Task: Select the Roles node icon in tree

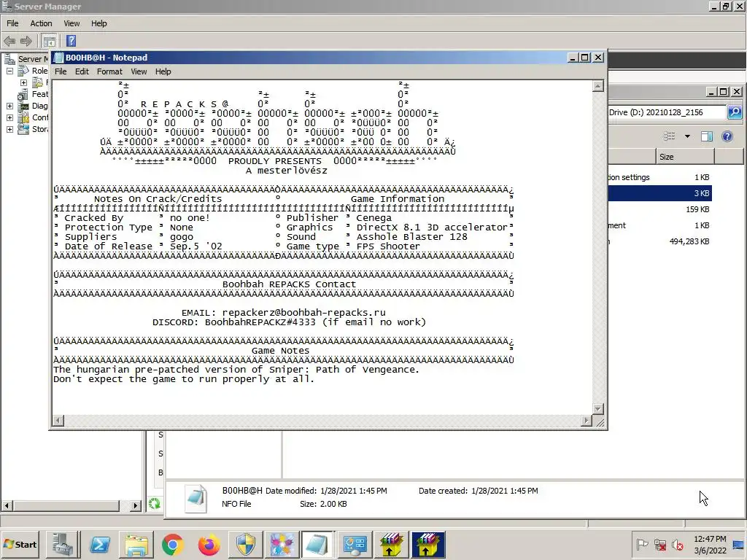Action: pos(23,71)
